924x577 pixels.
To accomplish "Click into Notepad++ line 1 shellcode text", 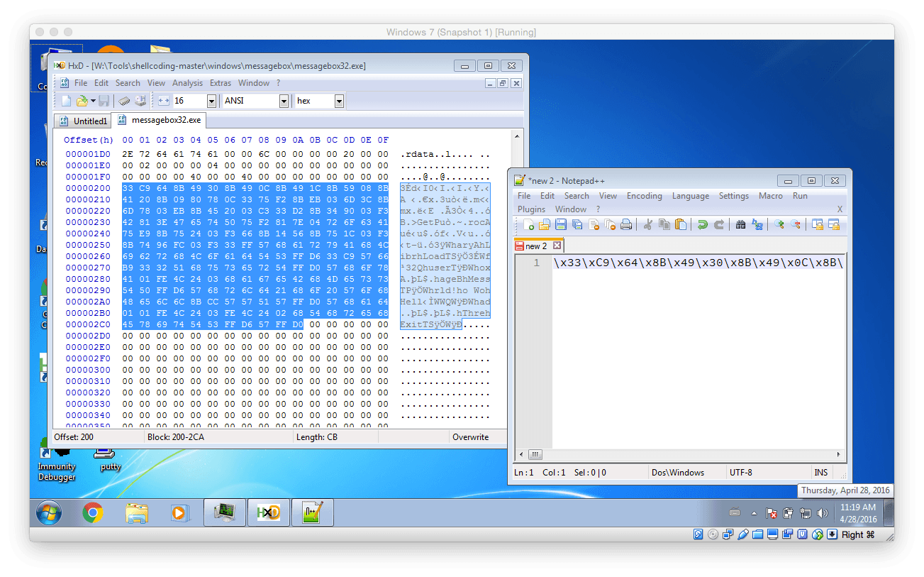I will (698, 263).
